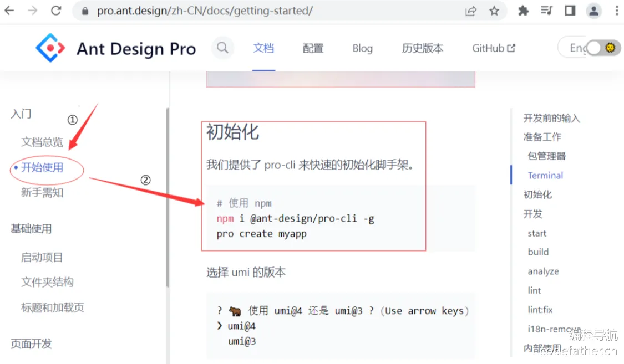Bookmark this page with the star icon
The width and height of the screenshot is (624, 364).
click(x=494, y=11)
